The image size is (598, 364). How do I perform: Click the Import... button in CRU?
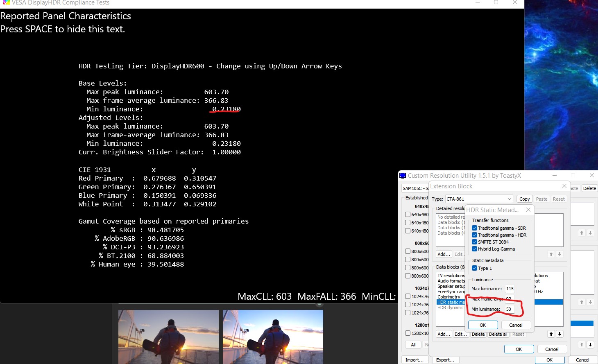click(x=415, y=360)
